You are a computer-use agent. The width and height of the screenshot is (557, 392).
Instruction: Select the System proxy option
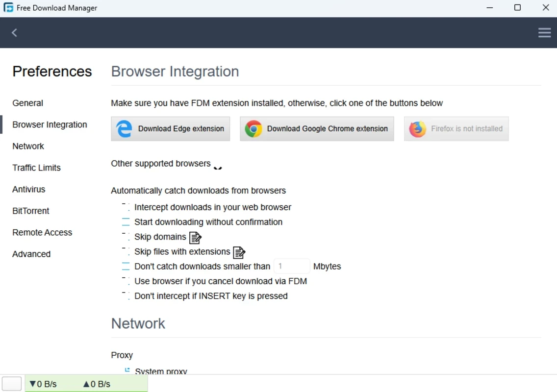[x=127, y=370]
